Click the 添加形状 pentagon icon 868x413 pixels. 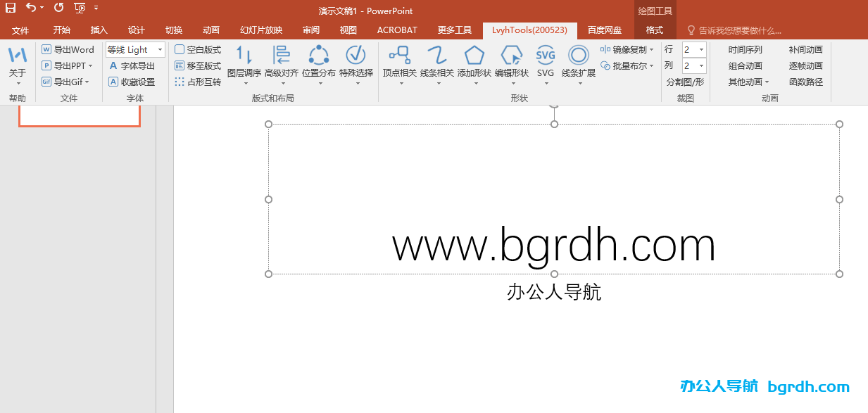(x=474, y=56)
